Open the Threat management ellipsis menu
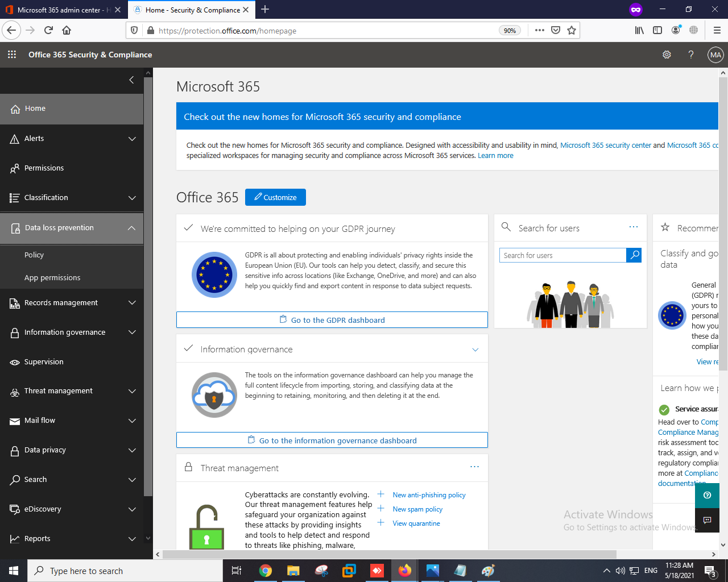 coord(475,466)
